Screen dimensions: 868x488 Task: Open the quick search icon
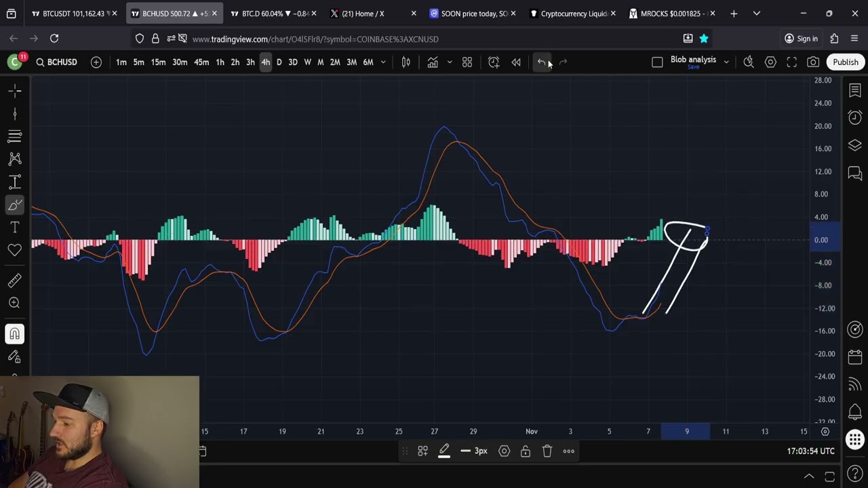coord(749,62)
